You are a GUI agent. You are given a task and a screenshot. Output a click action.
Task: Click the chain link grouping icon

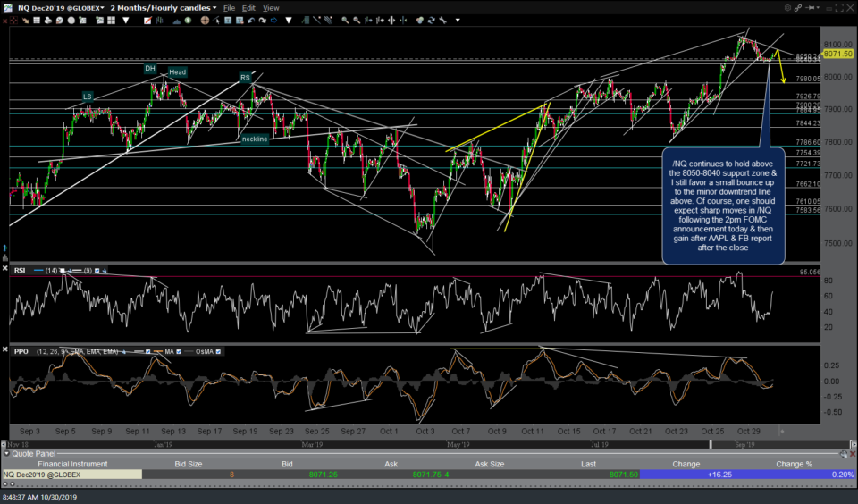798,8
